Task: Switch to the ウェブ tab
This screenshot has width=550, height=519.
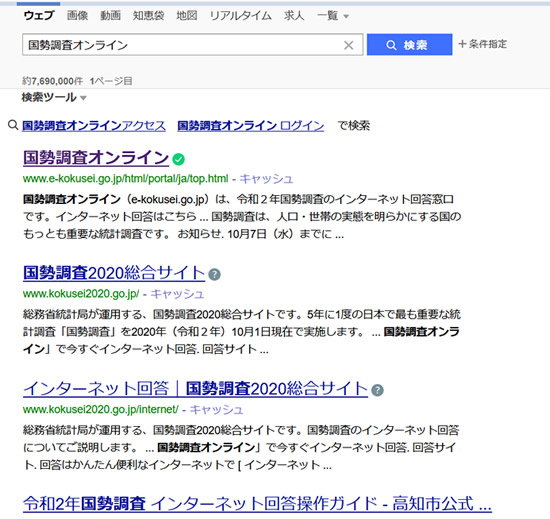Action: pyautogui.click(x=39, y=15)
